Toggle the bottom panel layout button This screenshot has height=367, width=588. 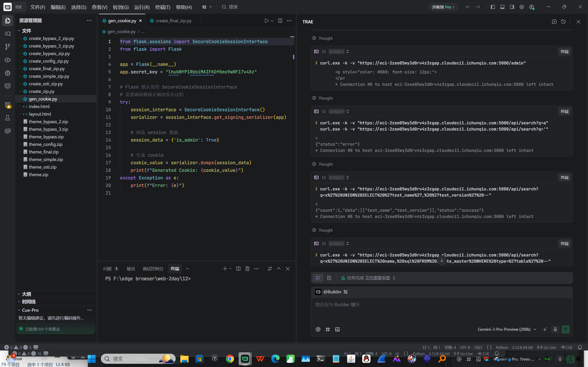click(502, 7)
